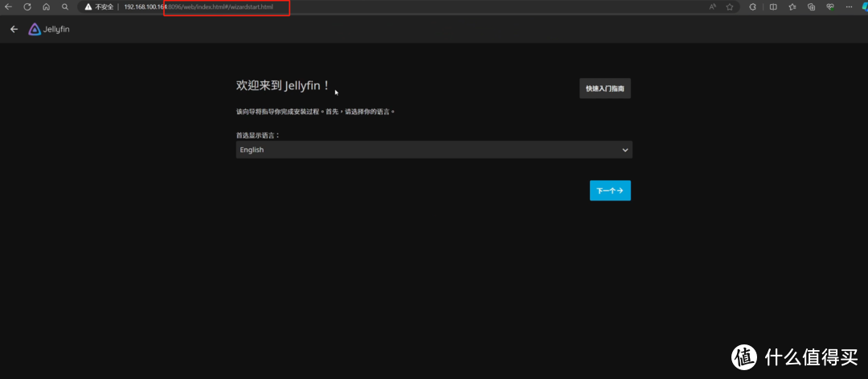The height and width of the screenshot is (379, 868).
Task: Click the 首选显示语言 label
Action: tap(258, 134)
